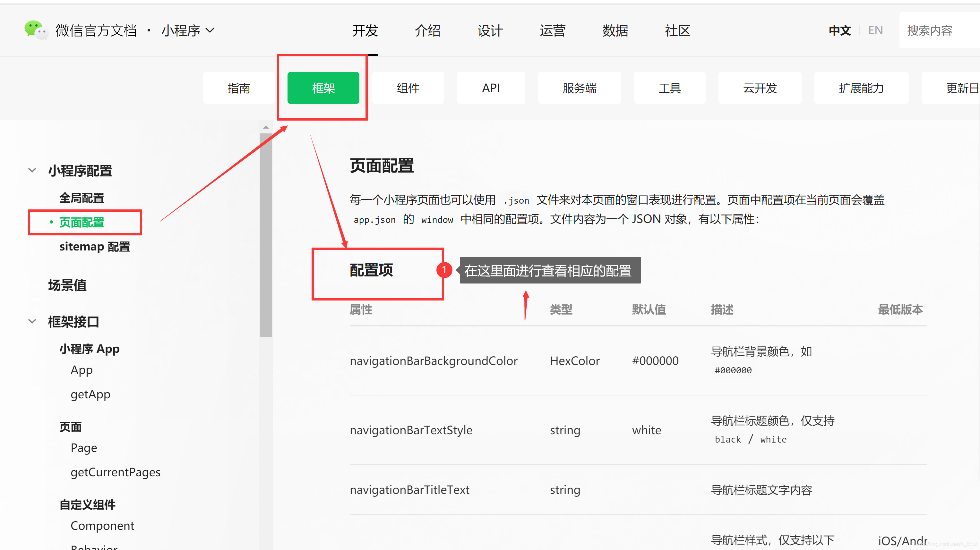Image resolution: width=980 pixels, height=550 pixels.
Task: Open sitemap 配置 in the sidebar
Action: (95, 247)
